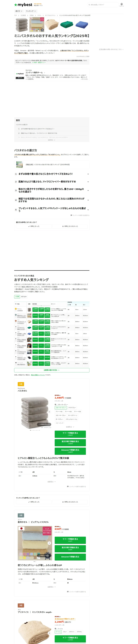Go to おすすめのタオル breadcrumb
The width and height of the screenshot is (138, 644).
50,15
